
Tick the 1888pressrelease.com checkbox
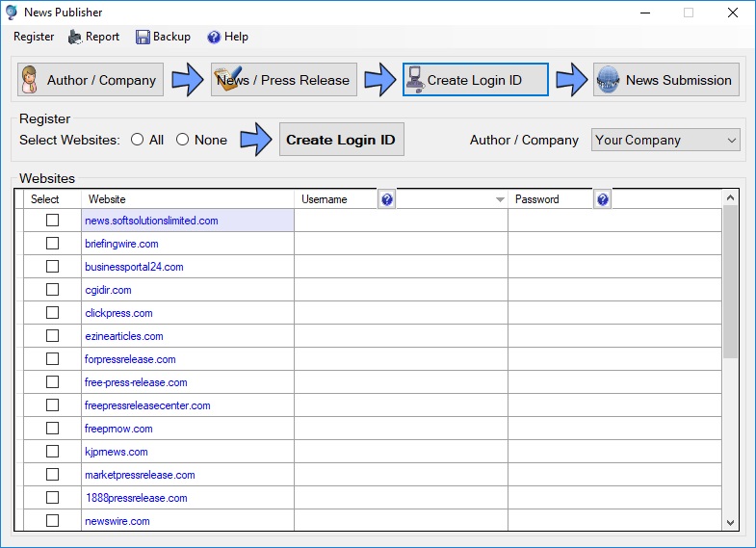53,498
